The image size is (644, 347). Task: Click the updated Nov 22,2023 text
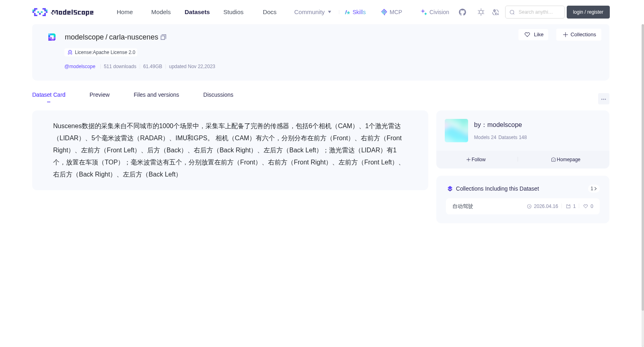[x=192, y=66]
